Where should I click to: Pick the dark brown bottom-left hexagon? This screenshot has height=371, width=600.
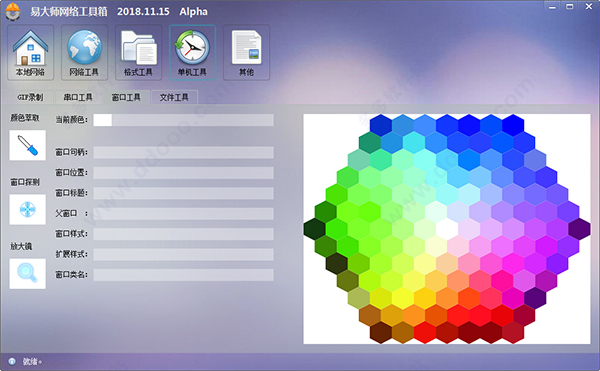tap(381, 332)
